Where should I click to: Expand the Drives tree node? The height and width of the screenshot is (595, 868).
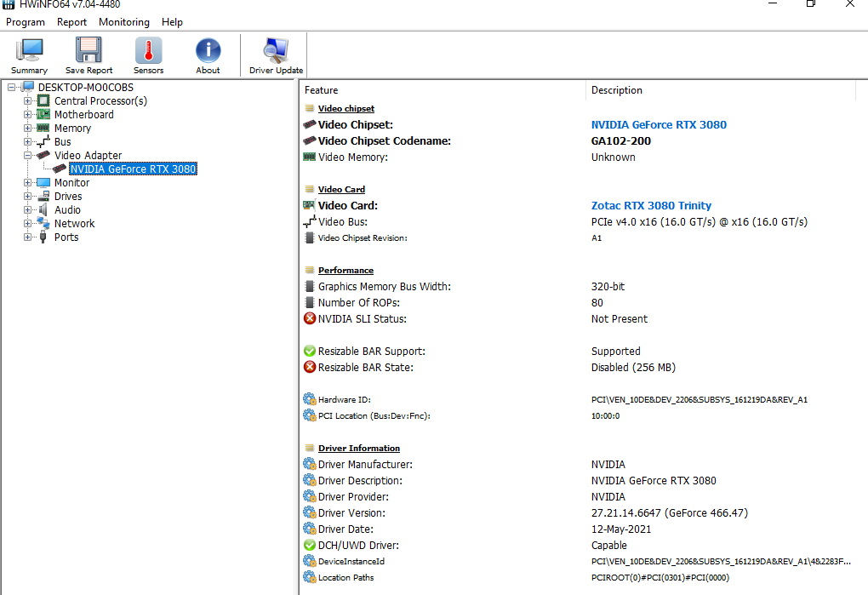click(x=28, y=196)
